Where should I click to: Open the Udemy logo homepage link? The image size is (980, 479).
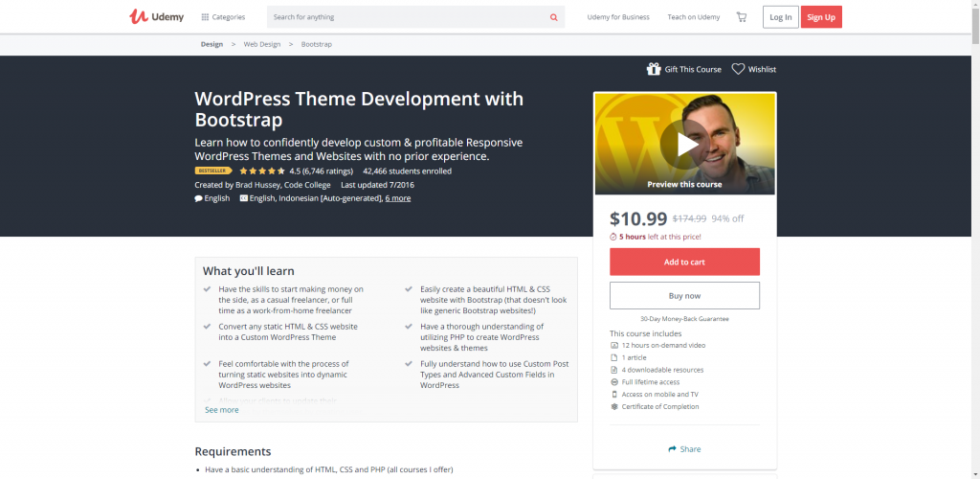[156, 17]
